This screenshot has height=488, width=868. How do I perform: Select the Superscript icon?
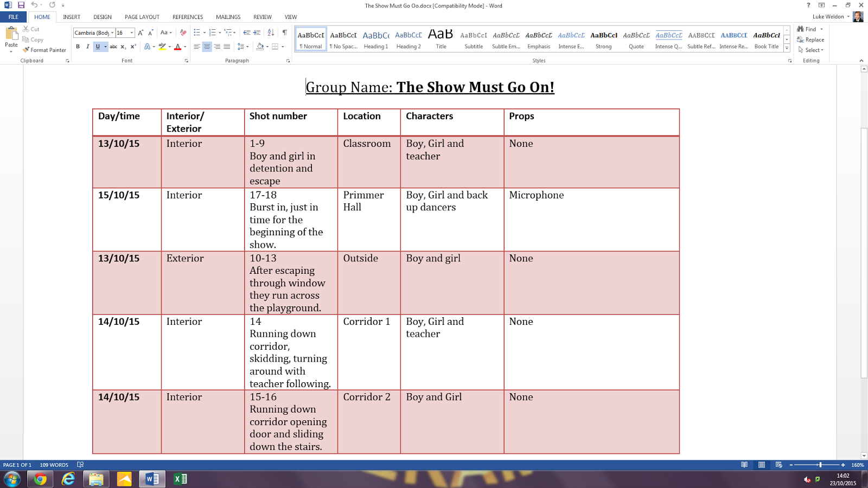tap(133, 46)
